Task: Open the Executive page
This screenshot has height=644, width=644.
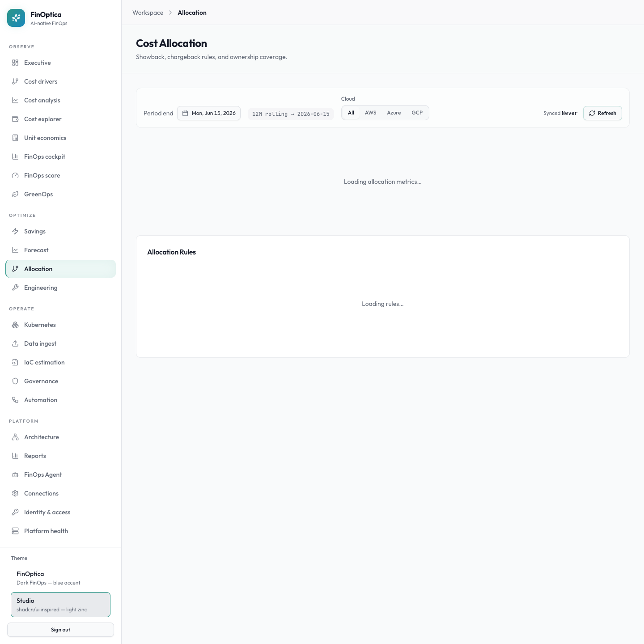Action: (x=60, y=63)
